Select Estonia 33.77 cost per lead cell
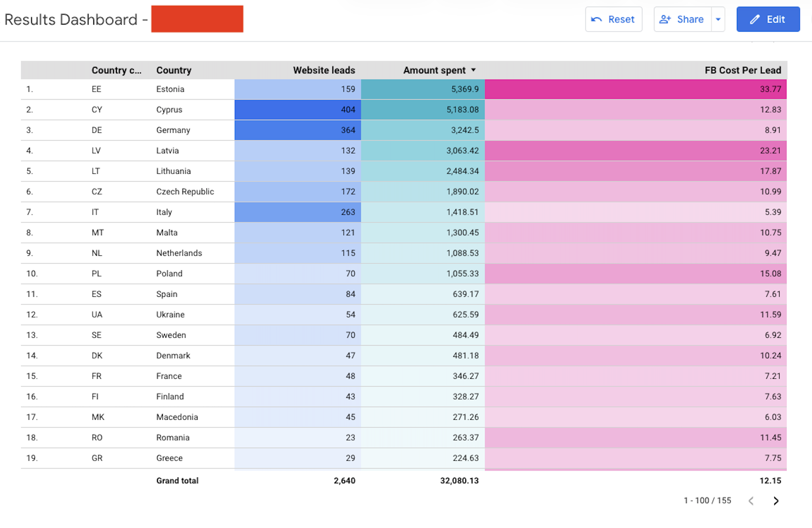This screenshot has width=812, height=528. click(x=636, y=89)
